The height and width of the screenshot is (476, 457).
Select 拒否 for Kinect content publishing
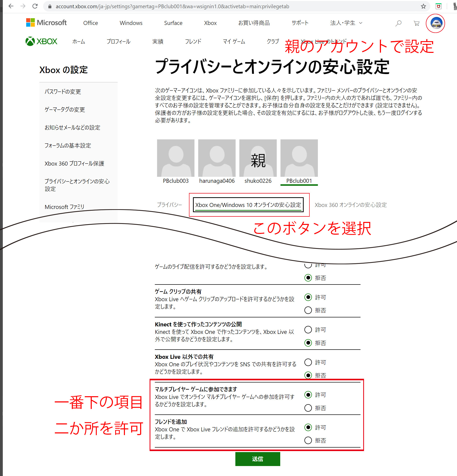[308, 343]
